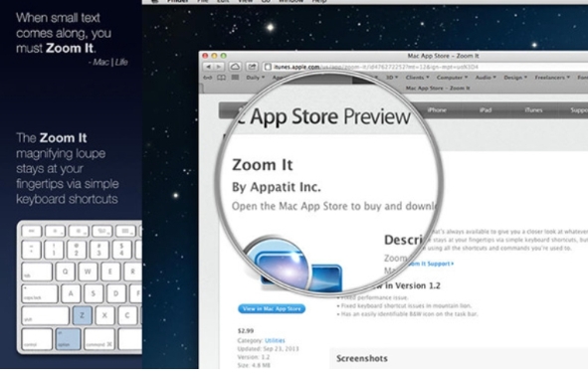Expand the 3D bookmarks folder

pyautogui.click(x=392, y=78)
